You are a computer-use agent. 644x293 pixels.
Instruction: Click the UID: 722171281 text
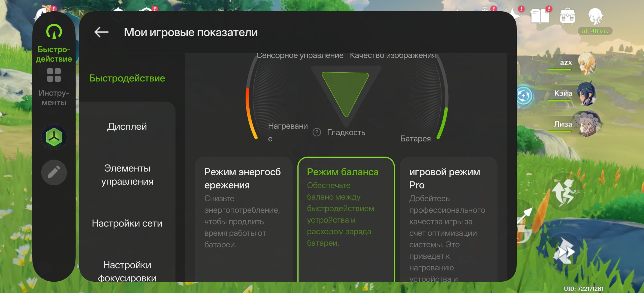click(584, 289)
